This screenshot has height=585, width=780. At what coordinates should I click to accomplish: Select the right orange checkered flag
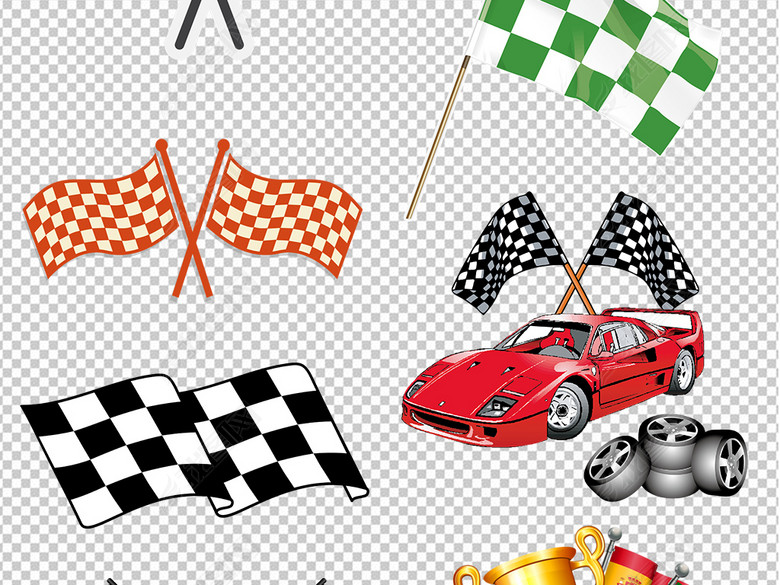click(x=285, y=210)
